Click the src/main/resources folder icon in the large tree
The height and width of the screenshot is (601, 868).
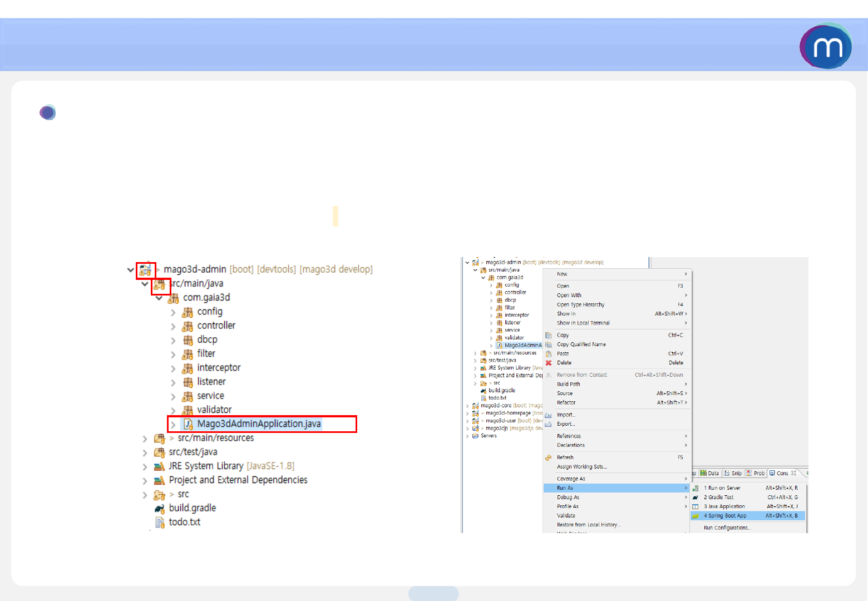point(159,439)
